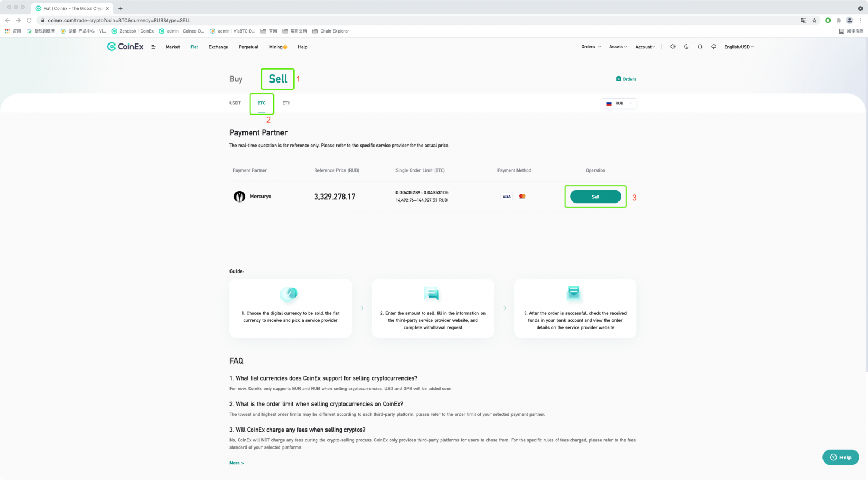
Task: Open the notifications bell
Action: click(x=700, y=47)
